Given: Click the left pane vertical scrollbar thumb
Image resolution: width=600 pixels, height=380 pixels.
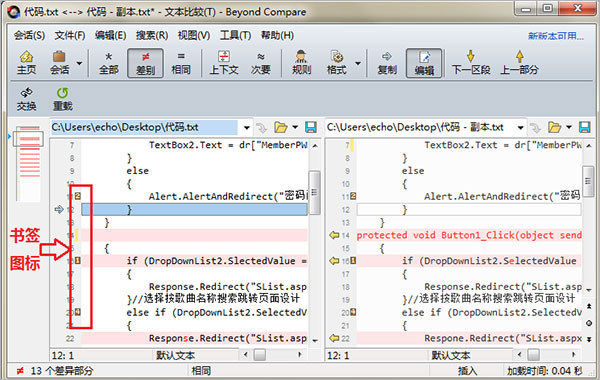Looking at the screenshot, I should click(315, 192).
